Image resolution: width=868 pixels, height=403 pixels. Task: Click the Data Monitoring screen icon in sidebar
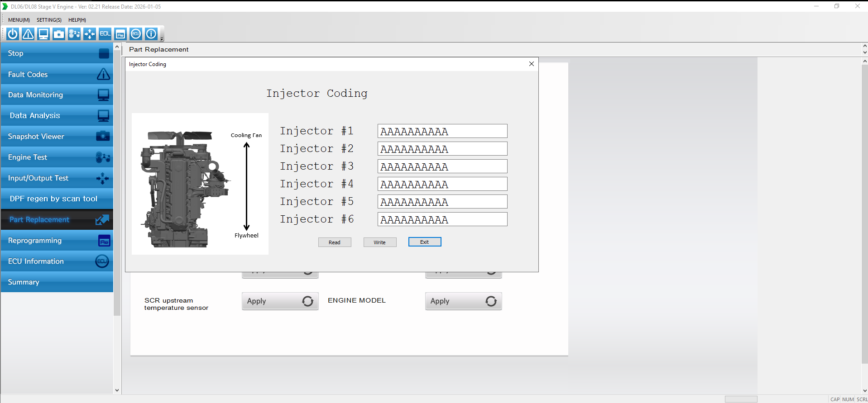[x=104, y=95]
